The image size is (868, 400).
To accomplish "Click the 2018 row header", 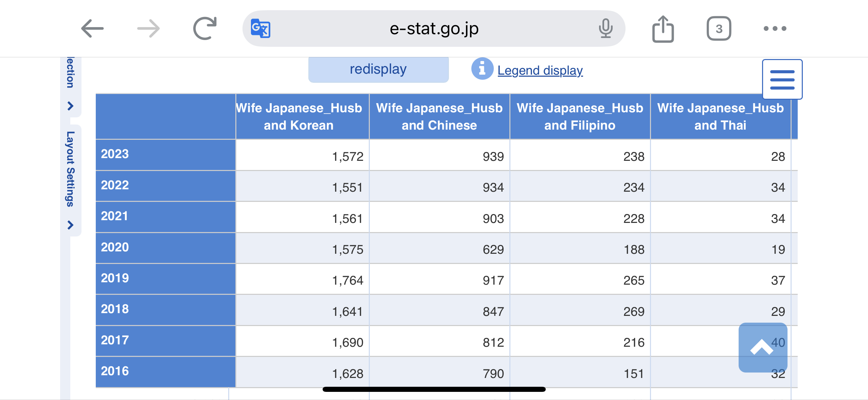I will [x=165, y=309].
